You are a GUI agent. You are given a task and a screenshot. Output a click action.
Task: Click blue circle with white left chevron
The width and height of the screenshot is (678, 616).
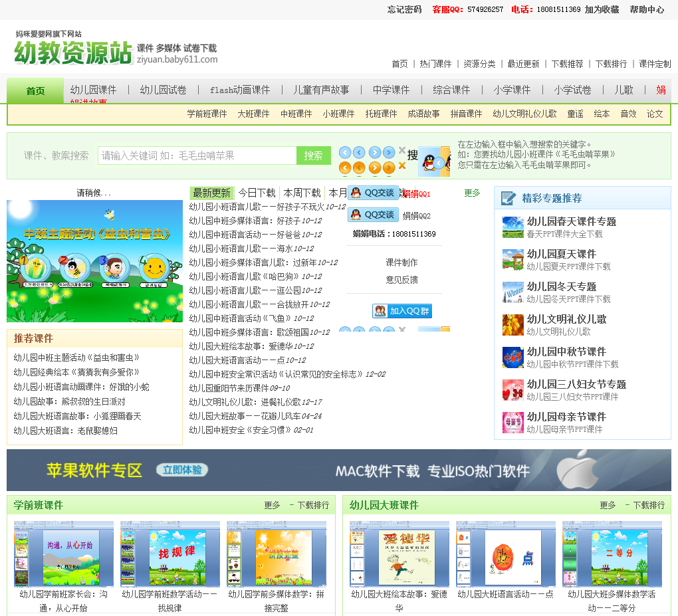(x=345, y=153)
